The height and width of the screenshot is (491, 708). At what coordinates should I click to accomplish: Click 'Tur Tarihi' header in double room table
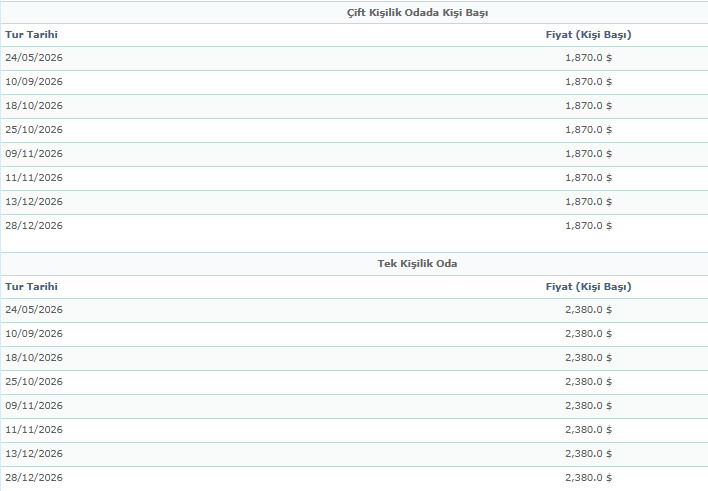31,35
